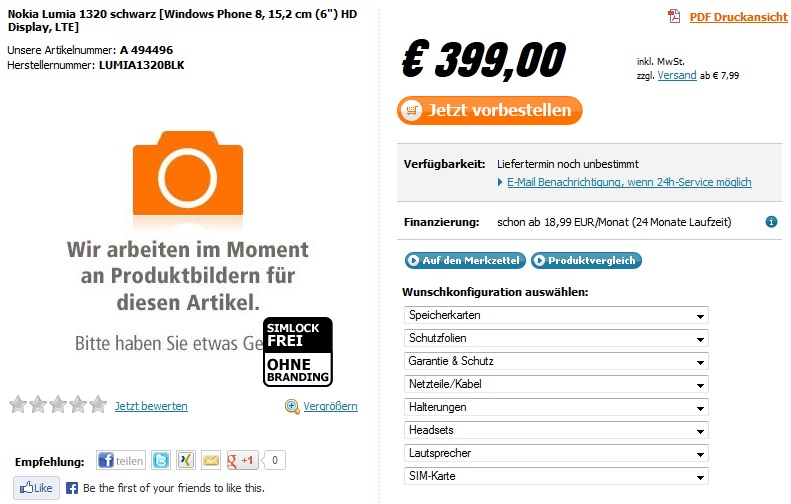
Task: Open the Schutzfolien dropdown
Action: (556, 338)
